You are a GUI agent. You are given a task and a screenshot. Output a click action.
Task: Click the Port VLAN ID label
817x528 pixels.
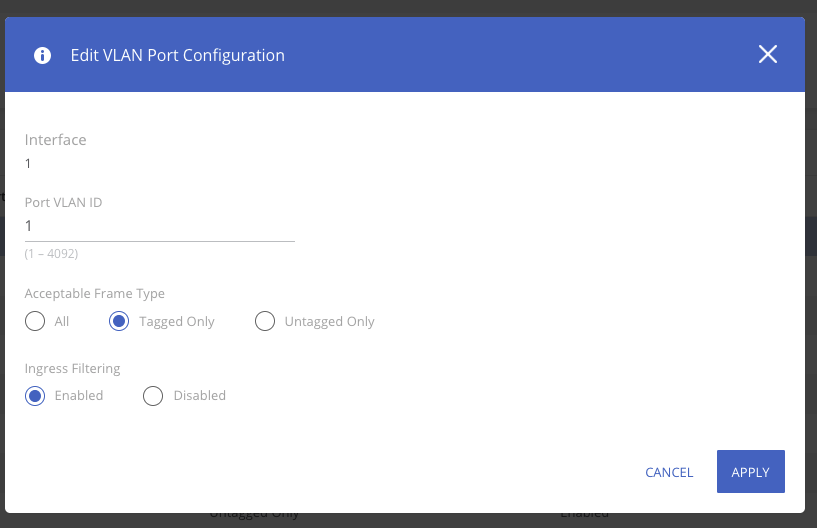pos(64,202)
